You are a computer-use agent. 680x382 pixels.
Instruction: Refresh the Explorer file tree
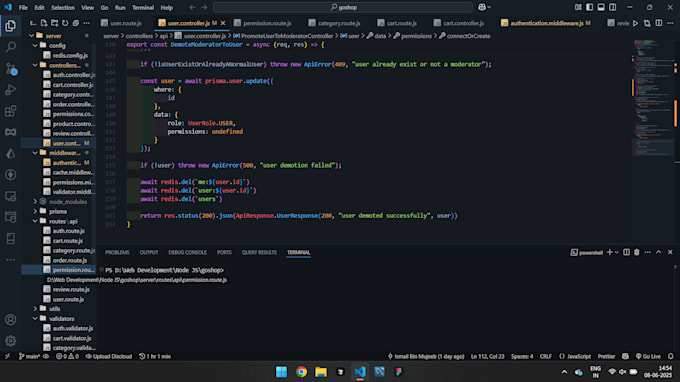(65, 23)
